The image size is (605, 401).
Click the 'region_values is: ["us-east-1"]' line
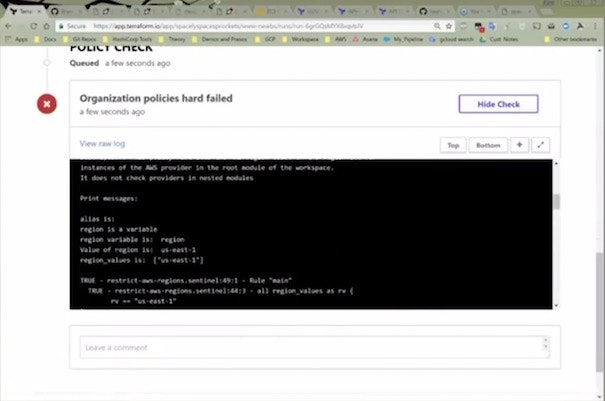click(142, 260)
